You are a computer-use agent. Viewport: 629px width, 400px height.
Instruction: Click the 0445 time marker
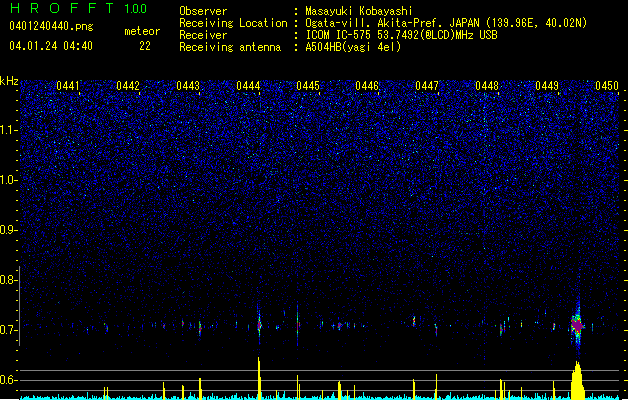click(x=308, y=86)
